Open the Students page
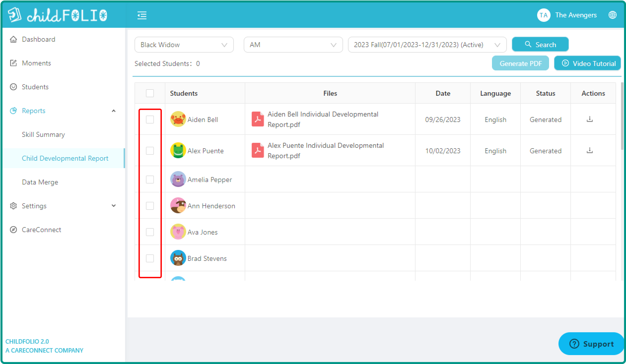The width and height of the screenshot is (626, 364). [x=35, y=87]
